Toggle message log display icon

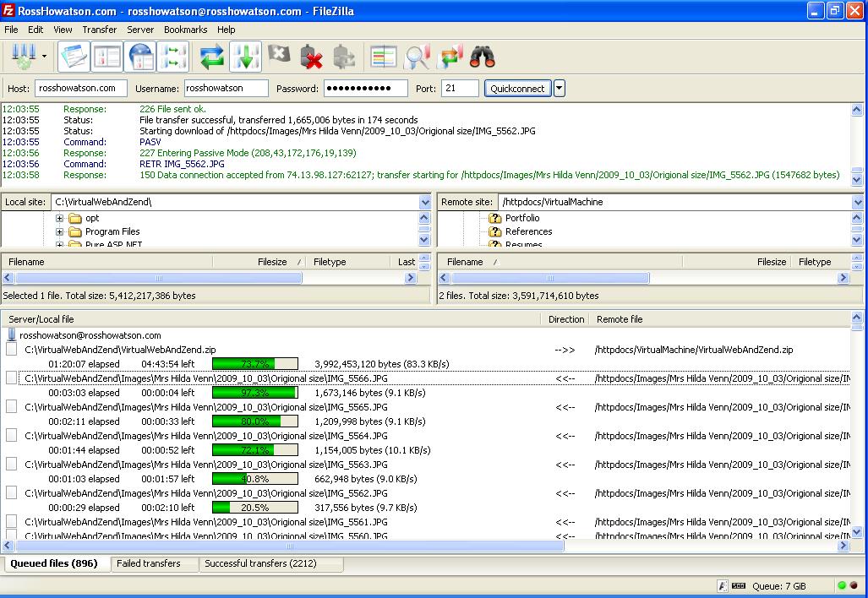[74, 57]
